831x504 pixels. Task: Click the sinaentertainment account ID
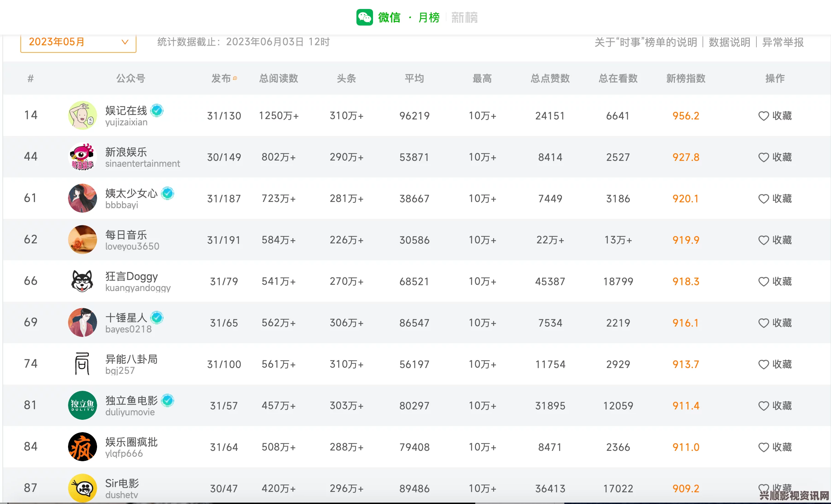pos(143,164)
